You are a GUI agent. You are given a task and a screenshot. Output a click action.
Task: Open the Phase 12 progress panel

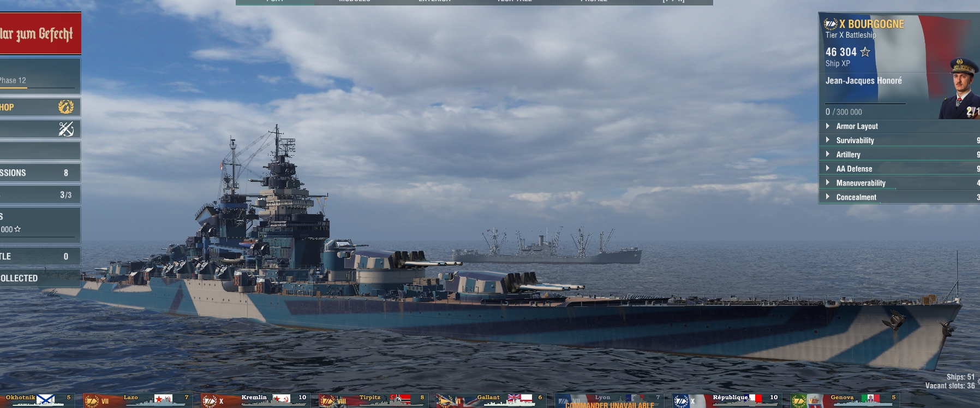coord(40,76)
